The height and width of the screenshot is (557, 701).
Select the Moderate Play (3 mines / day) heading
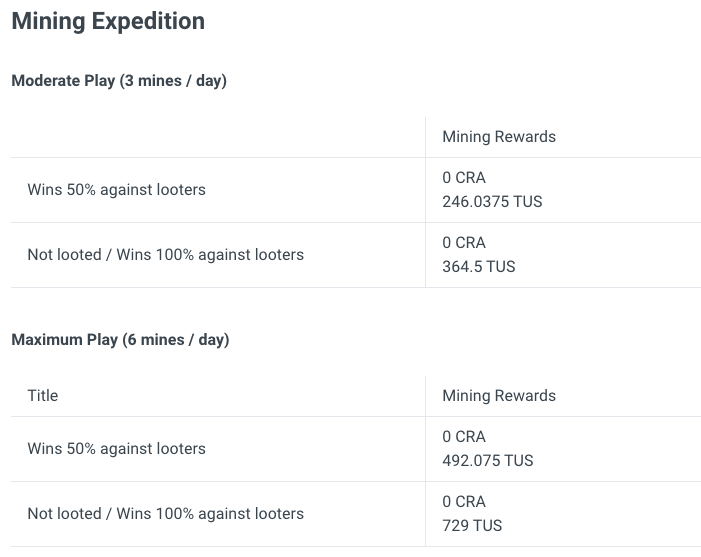(x=119, y=81)
